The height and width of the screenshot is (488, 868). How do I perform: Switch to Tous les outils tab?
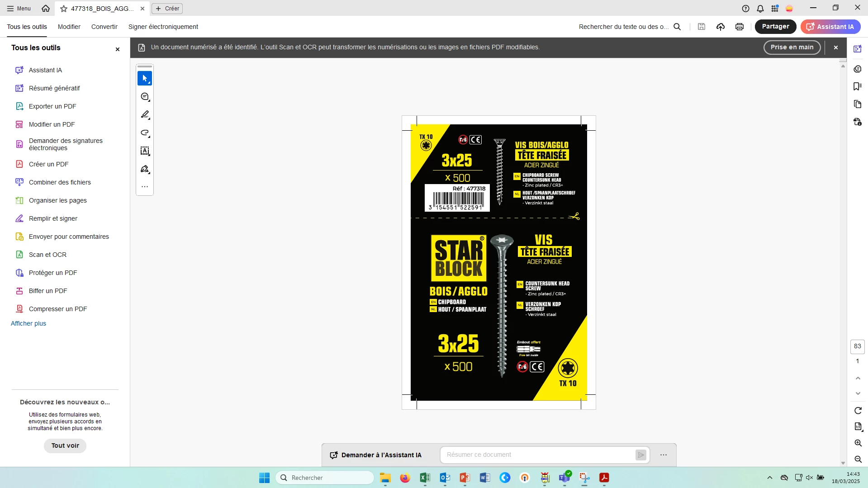point(27,27)
